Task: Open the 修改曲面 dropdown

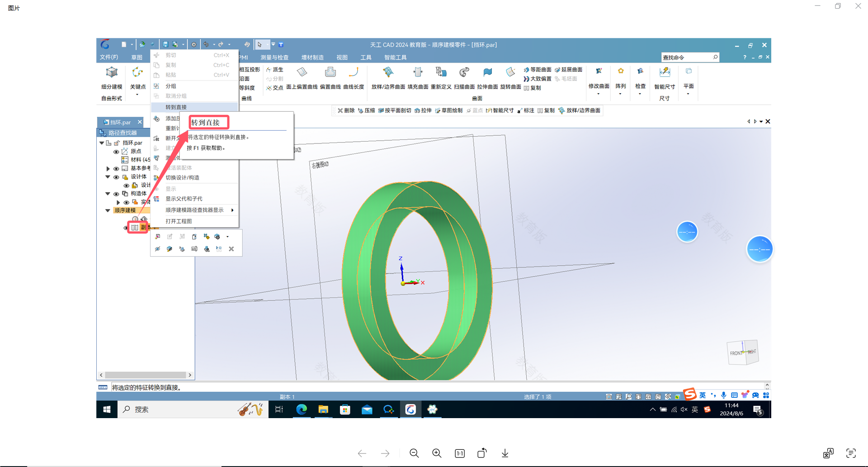Action: (599, 94)
